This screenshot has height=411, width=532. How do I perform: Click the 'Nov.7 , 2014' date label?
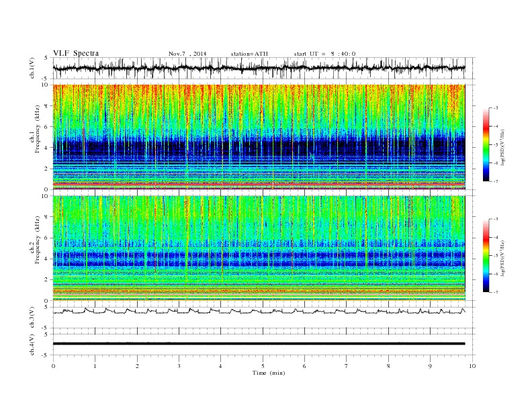pyautogui.click(x=187, y=54)
